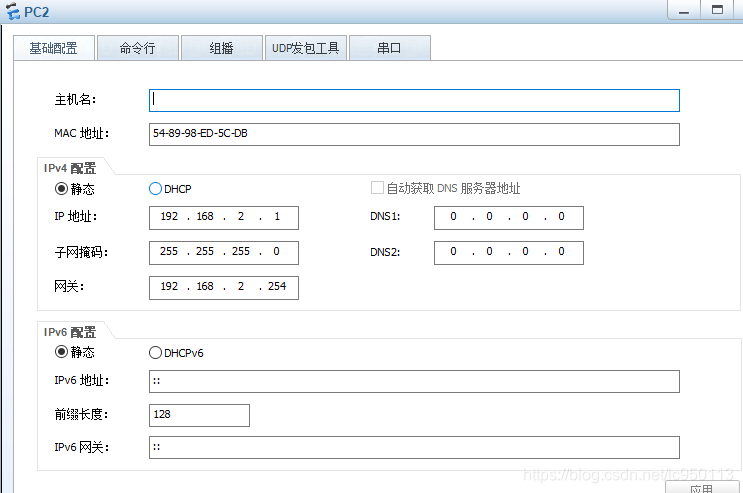Click the IPv6 地址 input field

414,382
